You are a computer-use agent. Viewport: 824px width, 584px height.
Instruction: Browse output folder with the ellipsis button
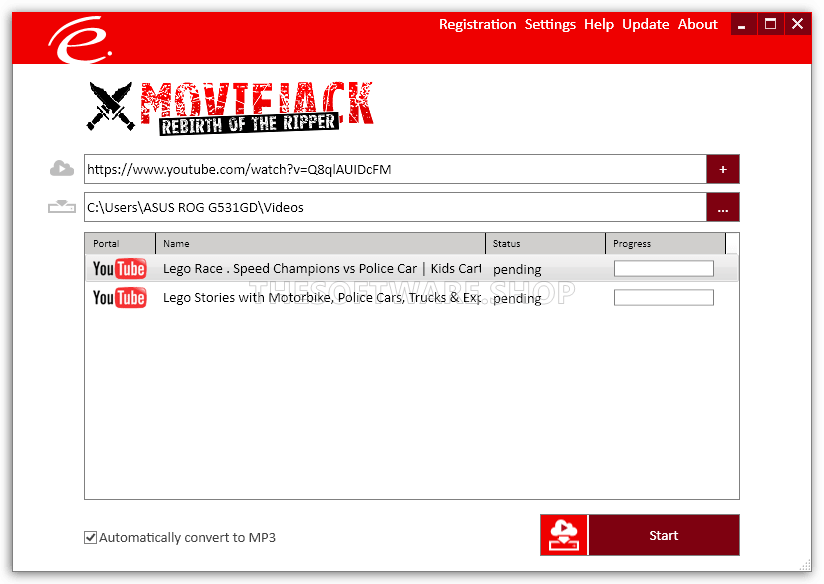(x=723, y=207)
